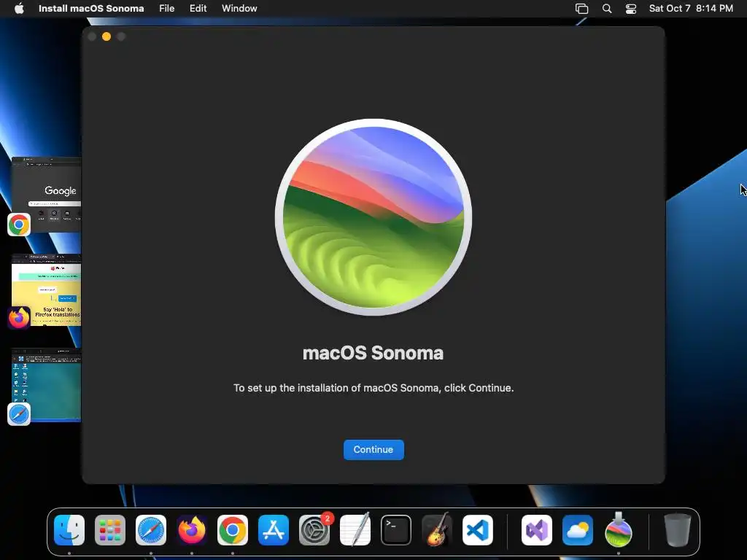The height and width of the screenshot is (560, 747).
Task: Open Launchpad from the Dock
Action: coord(110,530)
